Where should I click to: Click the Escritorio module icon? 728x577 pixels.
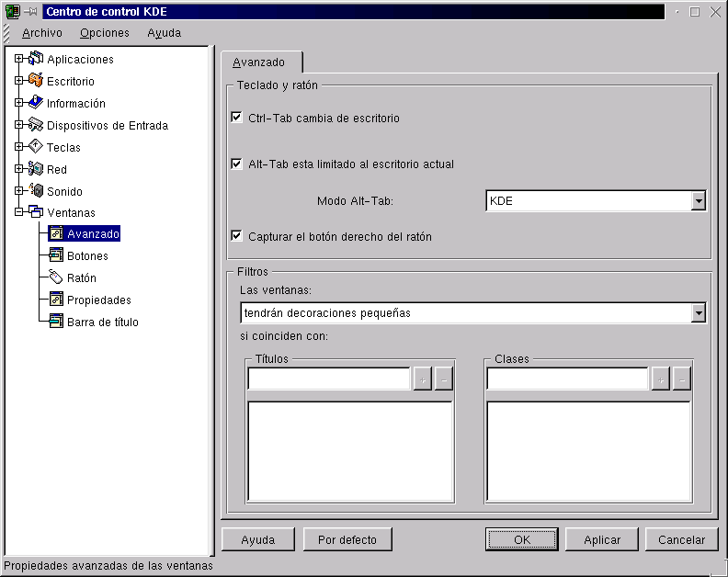[x=36, y=82]
